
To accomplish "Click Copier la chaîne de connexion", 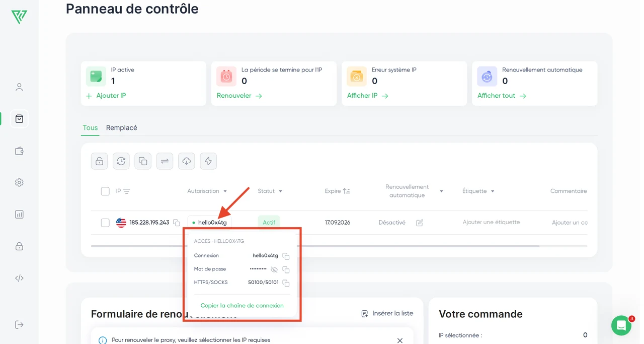I will 242,306.
